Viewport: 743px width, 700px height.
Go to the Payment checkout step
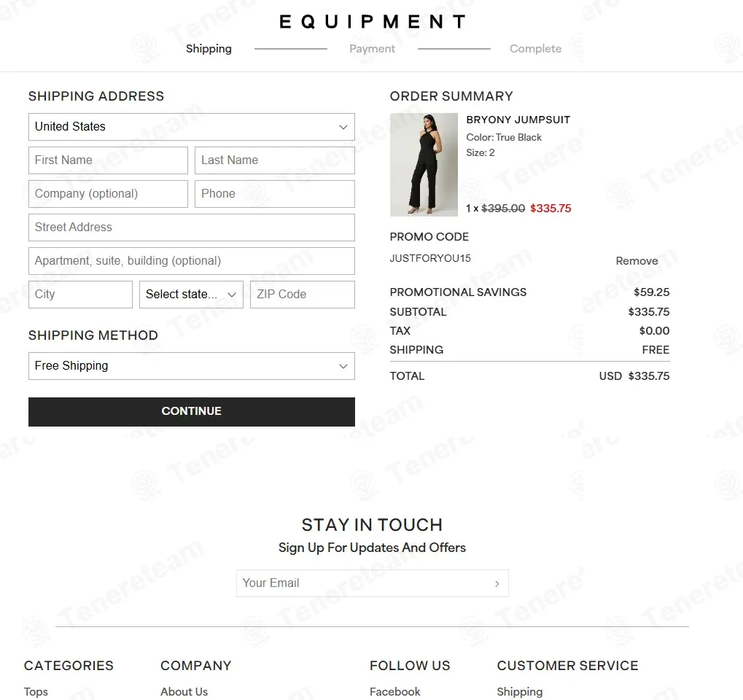[x=372, y=49]
